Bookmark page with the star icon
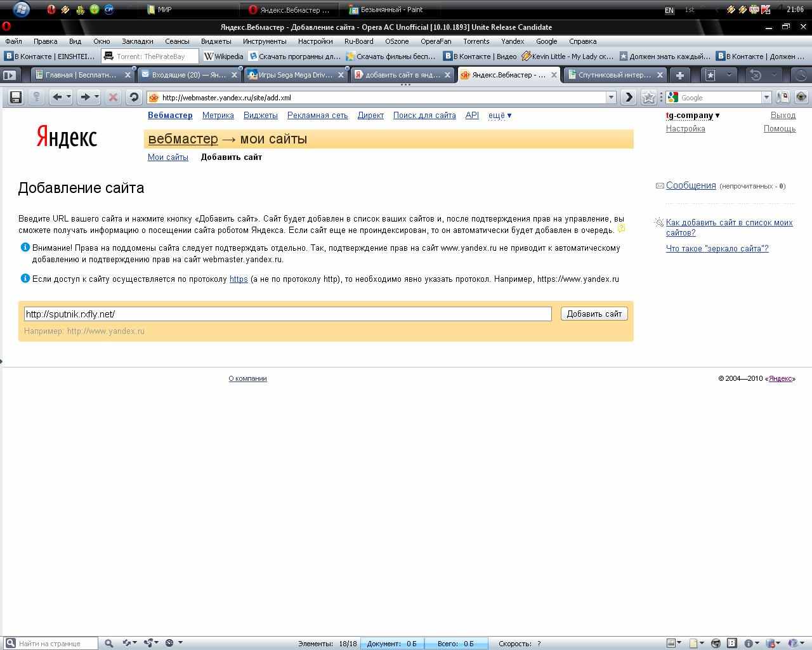This screenshot has height=650, width=812. point(648,97)
